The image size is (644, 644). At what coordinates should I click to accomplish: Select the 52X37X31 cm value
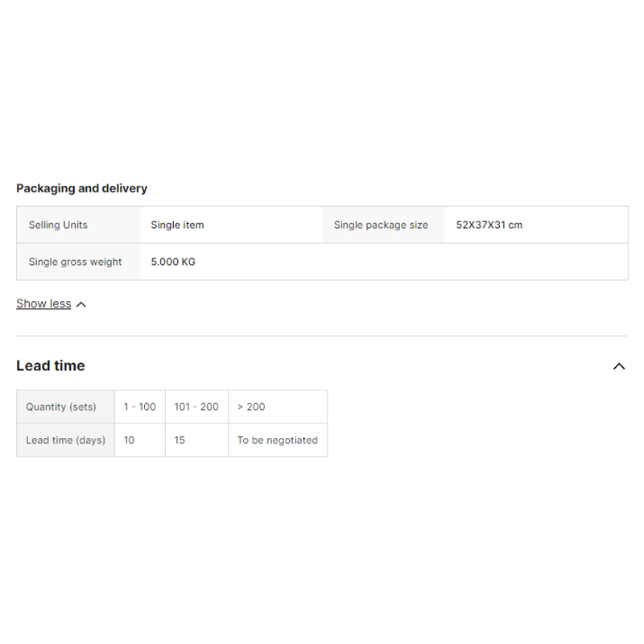(489, 225)
